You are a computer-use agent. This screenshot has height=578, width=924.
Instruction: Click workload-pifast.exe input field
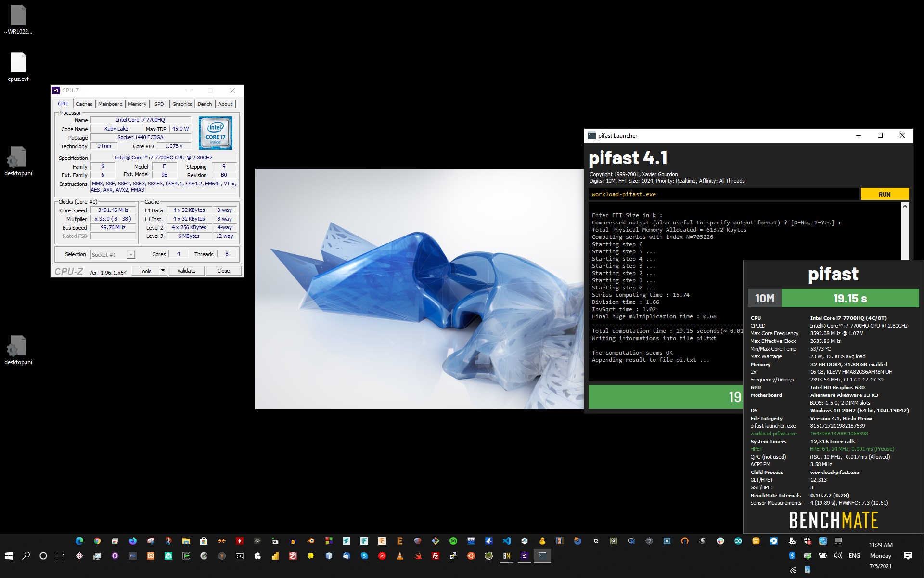point(723,194)
